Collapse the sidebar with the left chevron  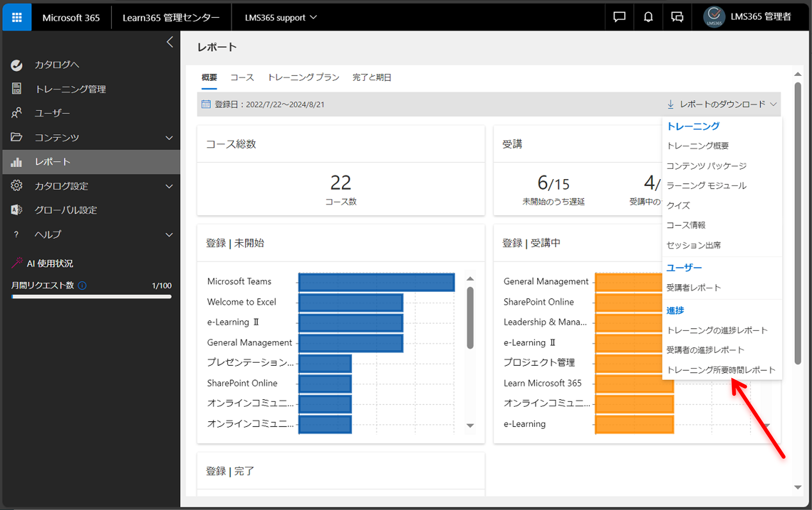[170, 42]
